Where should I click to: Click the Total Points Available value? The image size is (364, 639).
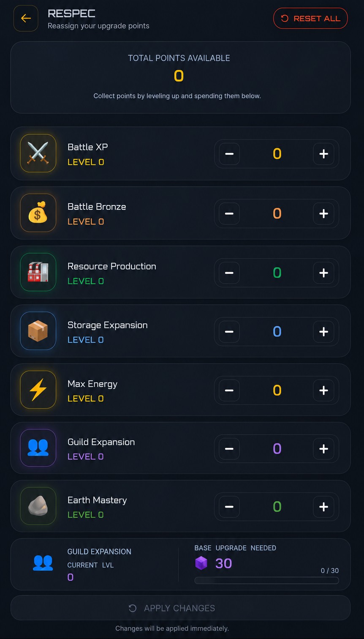179,76
